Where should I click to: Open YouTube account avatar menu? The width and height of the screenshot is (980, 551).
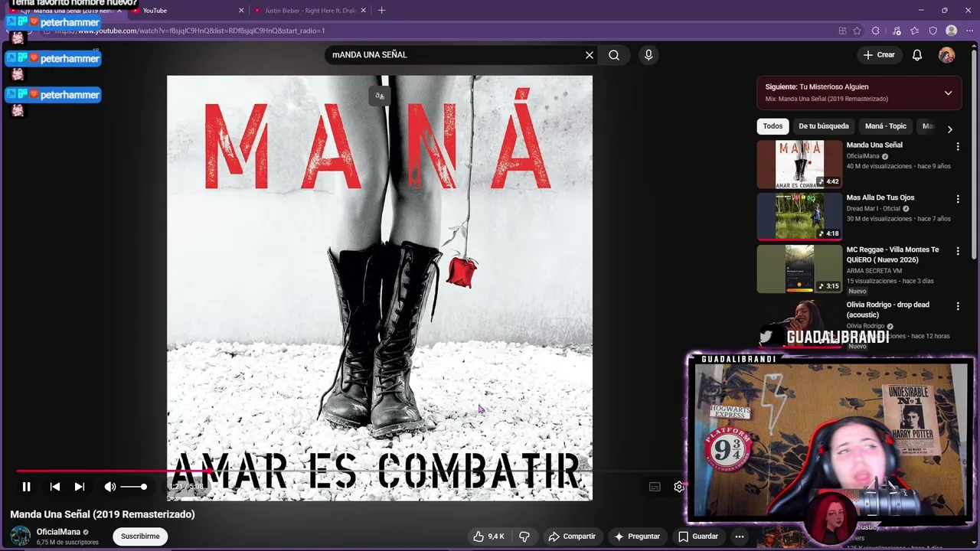click(947, 55)
